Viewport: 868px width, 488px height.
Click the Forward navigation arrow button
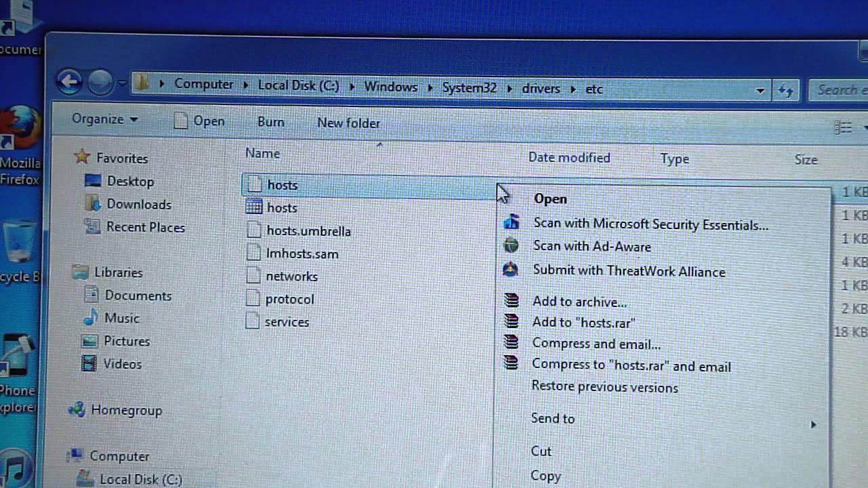click(x=100, y=83)
